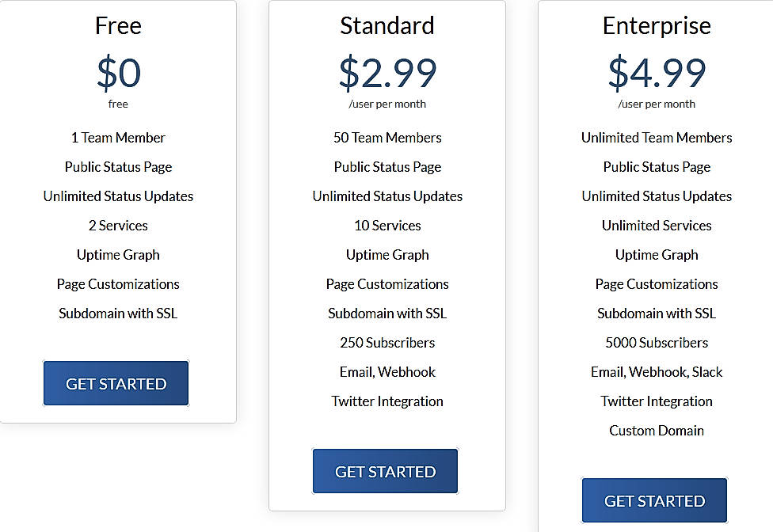
Task: Click the $2.99 price label
Action: coord(386,72)
